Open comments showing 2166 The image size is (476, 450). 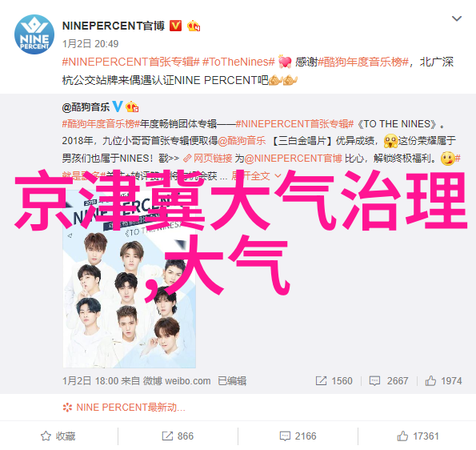[298, 436]
